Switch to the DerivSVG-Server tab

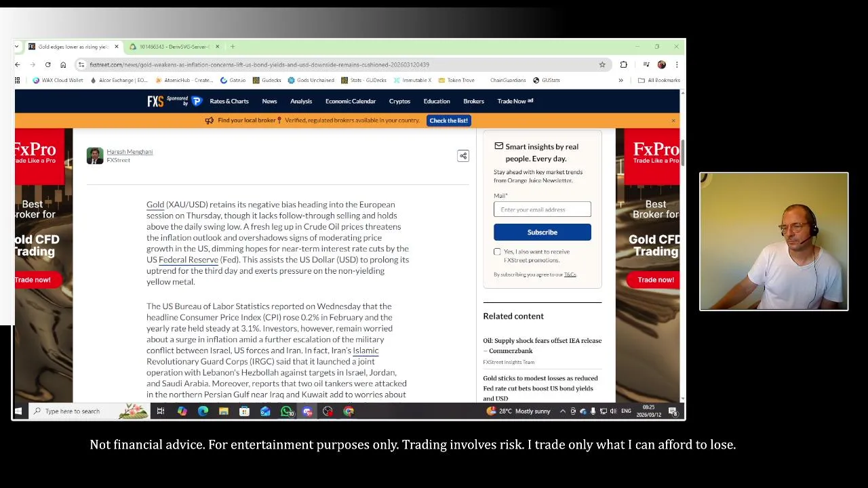point(174,47)
